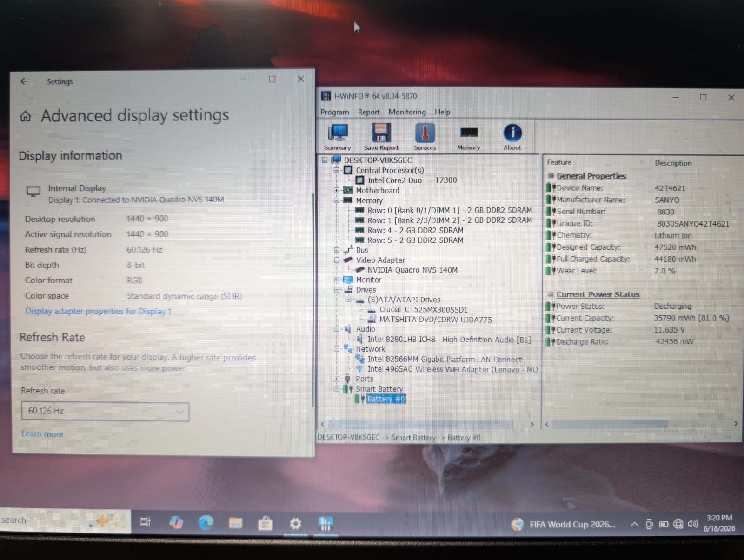
Task: Collapse the Memory tree node
Action: click(337, 200)
